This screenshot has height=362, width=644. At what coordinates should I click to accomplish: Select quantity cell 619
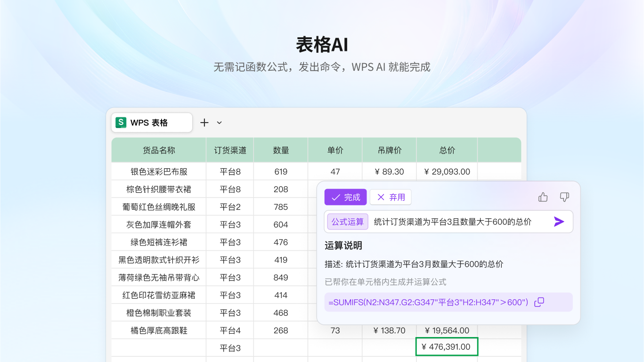(281, 172)
